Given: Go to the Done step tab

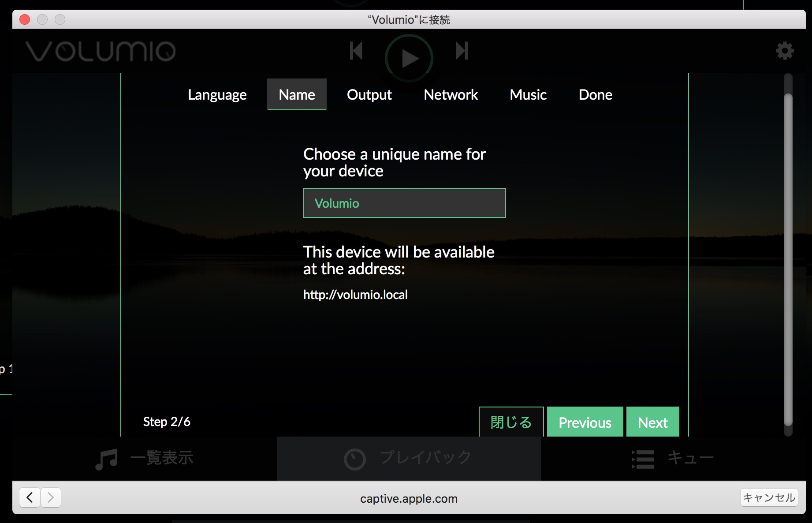Looking at the screenshot, I should (595, 95).
